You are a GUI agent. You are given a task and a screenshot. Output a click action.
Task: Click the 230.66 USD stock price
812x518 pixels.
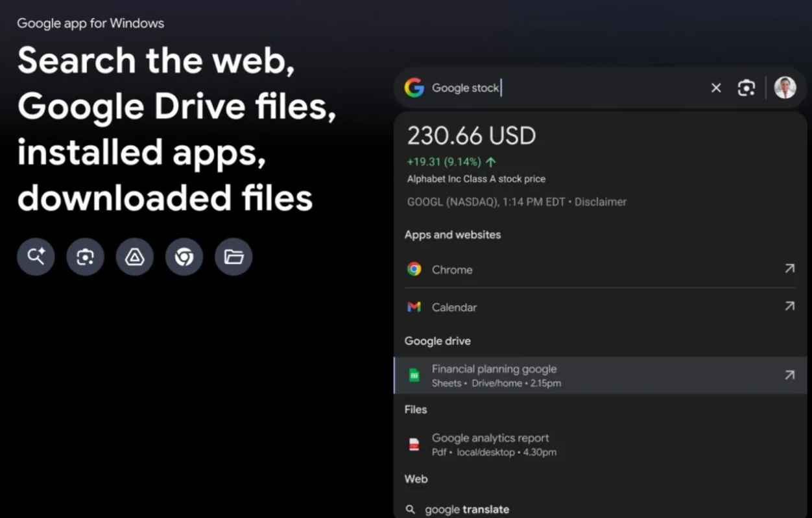point(472,136)
